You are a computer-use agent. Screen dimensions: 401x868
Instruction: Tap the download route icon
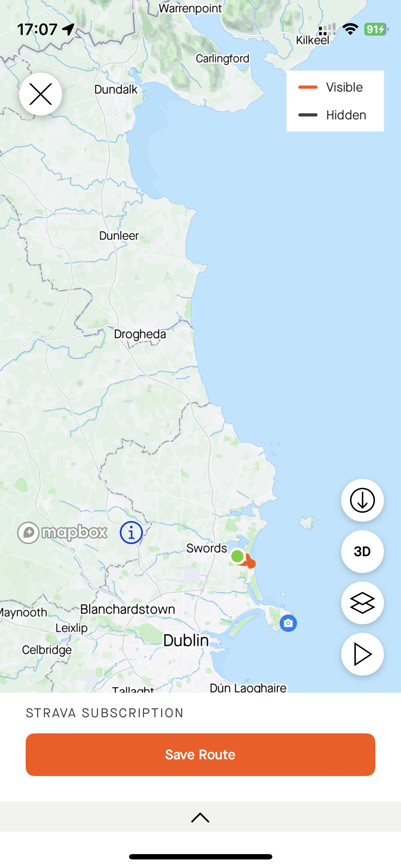pos(362,500)
